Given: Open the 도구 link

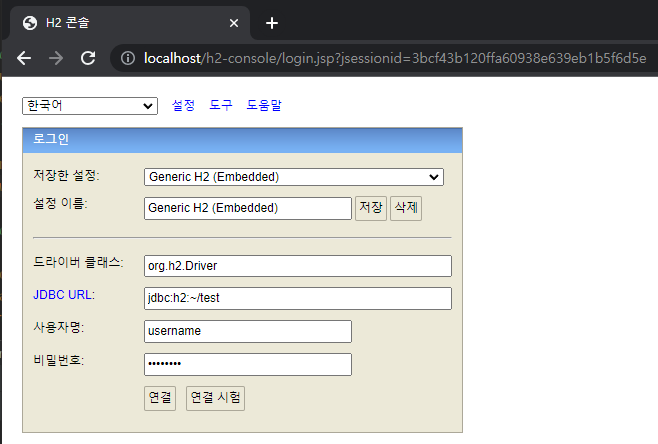Looking at the screenshot, I should point(221,105).
